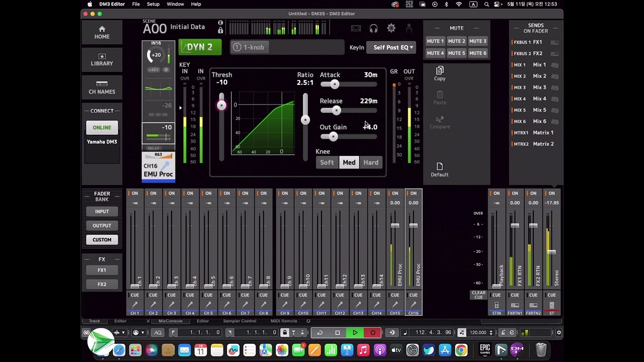Click the CH16 microphone icon

click(413, 305)
